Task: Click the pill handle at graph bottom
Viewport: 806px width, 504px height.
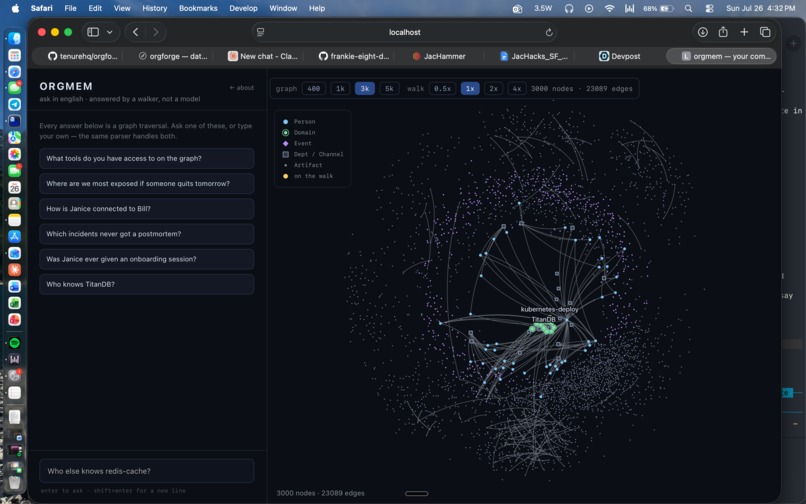Action: pos(416,494)
